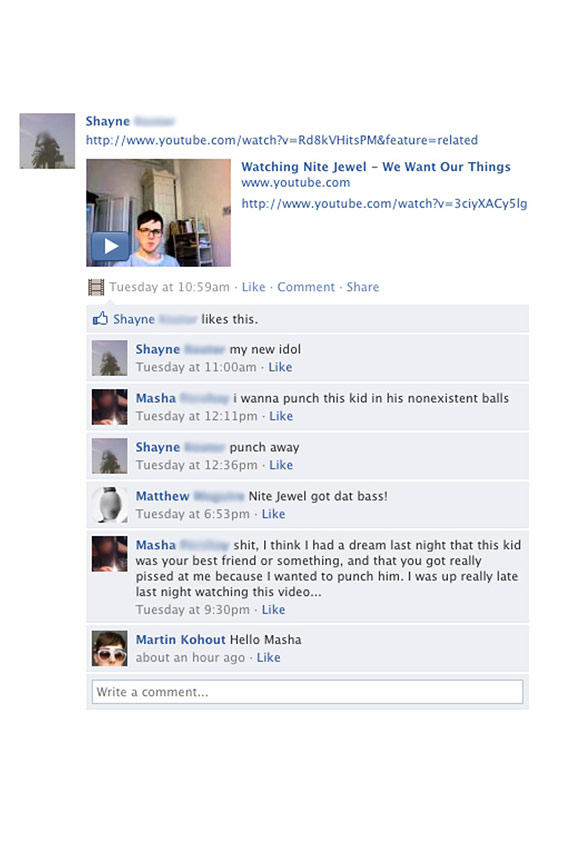Share the posted video

[x=363, y=287]
